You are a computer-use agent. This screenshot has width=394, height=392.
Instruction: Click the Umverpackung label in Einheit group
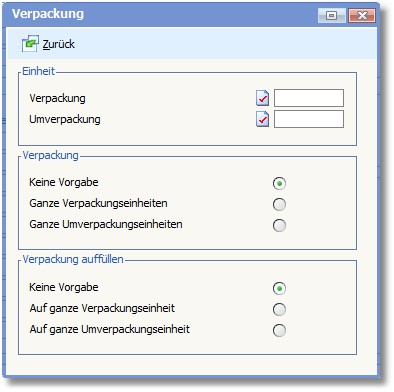click(x=65, y=119)
